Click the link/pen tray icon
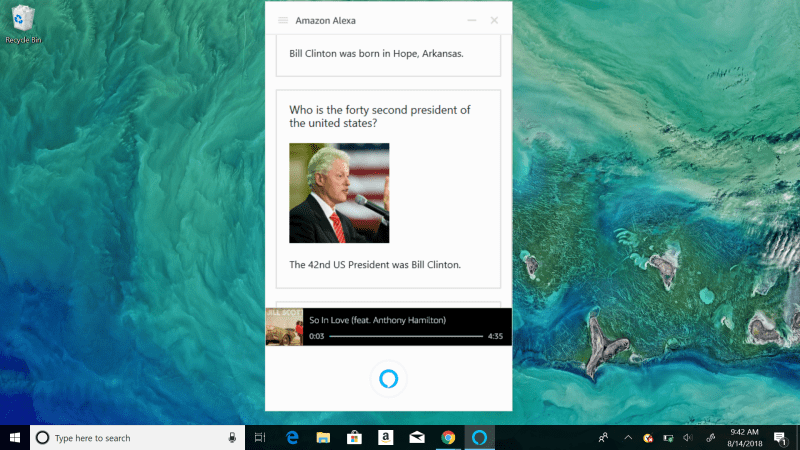This screenshot has width=800, height=450. point(710,438)
